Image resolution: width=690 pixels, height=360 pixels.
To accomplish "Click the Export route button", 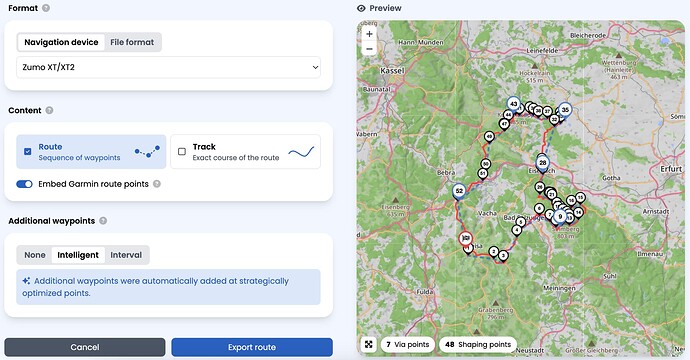I will [x=252, y=347].
